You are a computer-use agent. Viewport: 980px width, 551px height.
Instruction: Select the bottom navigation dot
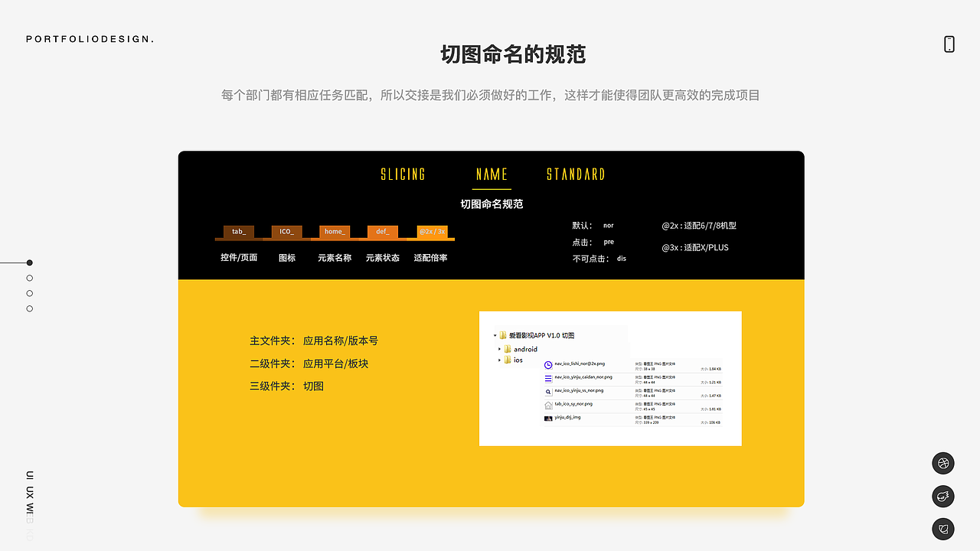click(29, 308)
